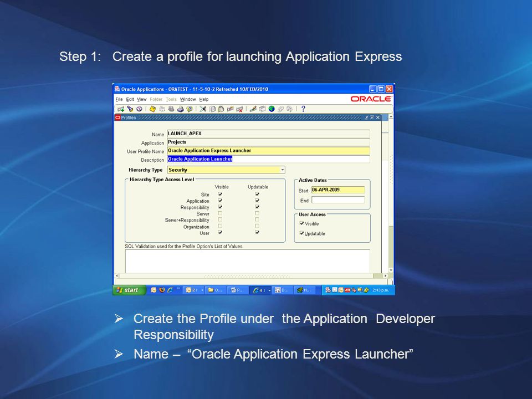
Task: Click the vertical scrollbar down arrow
Action: point(391,270)
